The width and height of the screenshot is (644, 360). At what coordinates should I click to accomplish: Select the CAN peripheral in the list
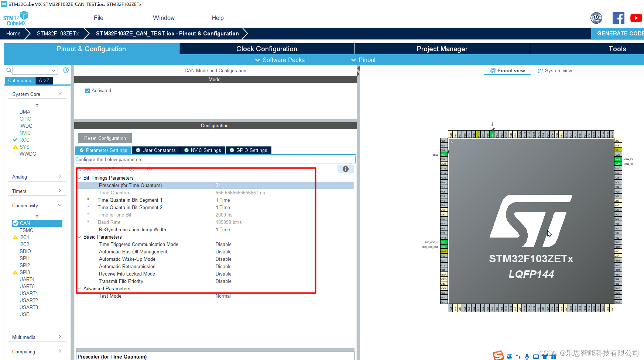point(37,223)
